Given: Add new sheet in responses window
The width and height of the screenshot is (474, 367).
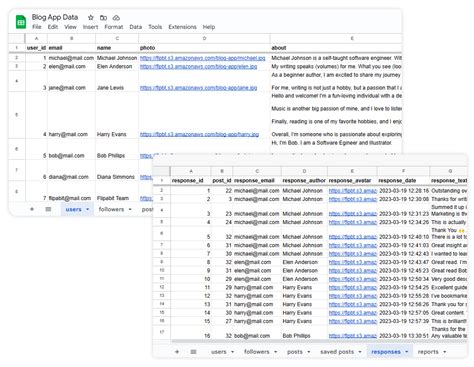Looking at the screenshot, I should point(177,352).
